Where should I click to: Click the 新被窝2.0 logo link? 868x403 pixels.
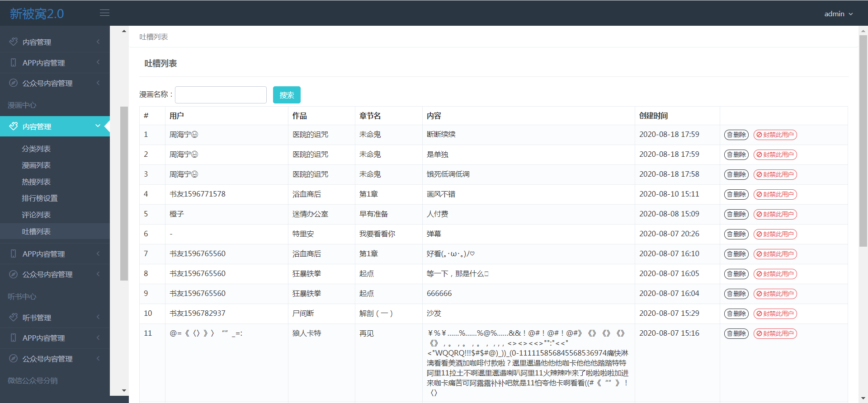[37, 14]
